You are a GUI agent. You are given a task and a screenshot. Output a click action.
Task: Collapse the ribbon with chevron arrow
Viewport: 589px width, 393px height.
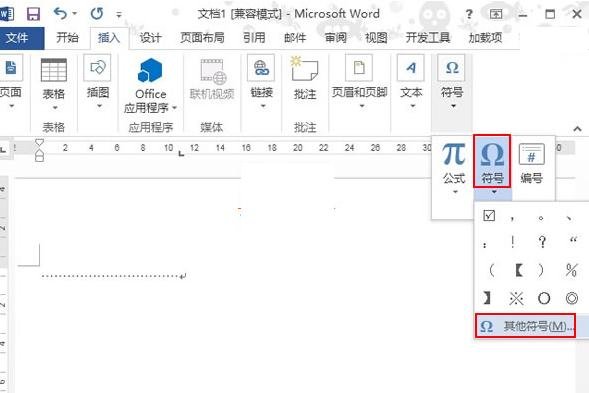(577, 129)
